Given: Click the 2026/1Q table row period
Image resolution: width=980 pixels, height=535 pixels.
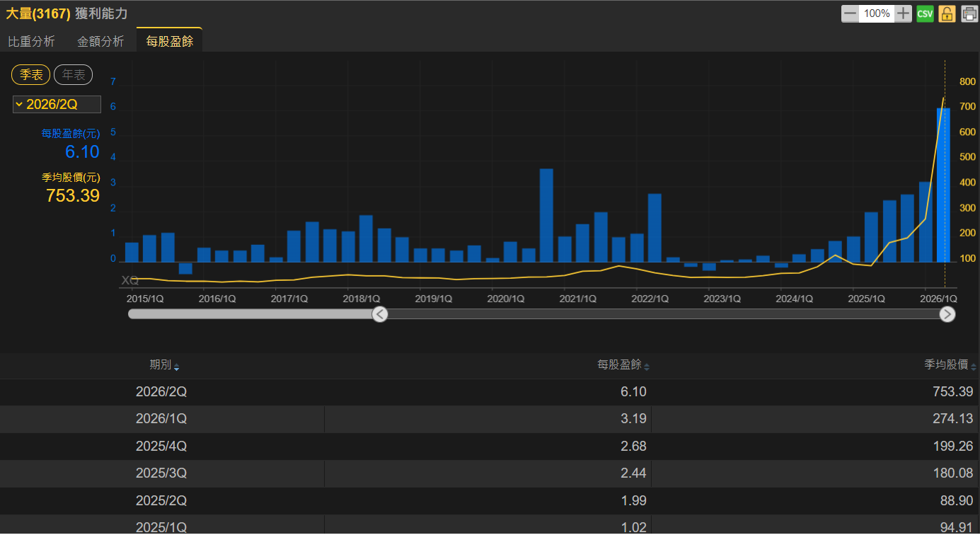Looking at the screenshot, I should point(161,419).
